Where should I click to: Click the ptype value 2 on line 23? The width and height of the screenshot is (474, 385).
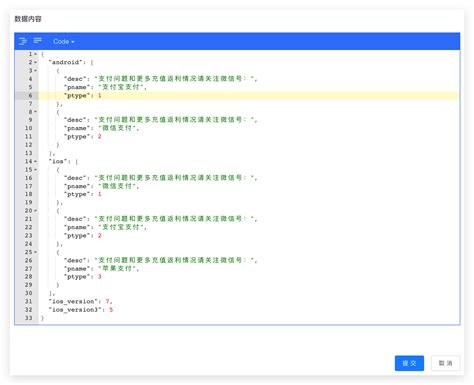click(99, 235)
